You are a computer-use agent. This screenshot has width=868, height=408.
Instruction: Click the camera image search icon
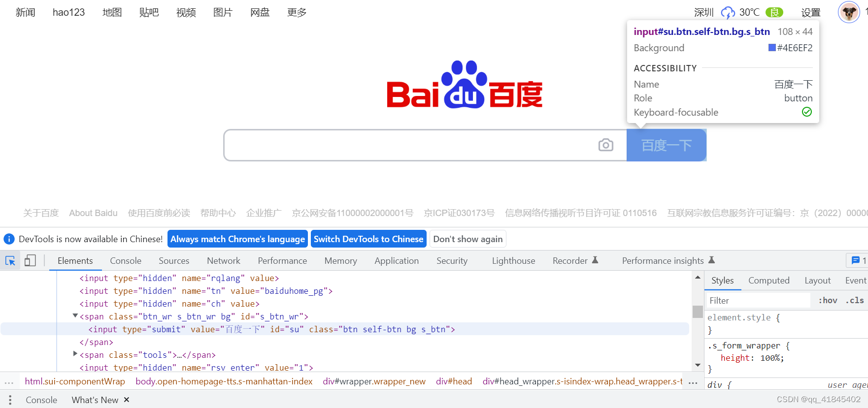point(605,145)
